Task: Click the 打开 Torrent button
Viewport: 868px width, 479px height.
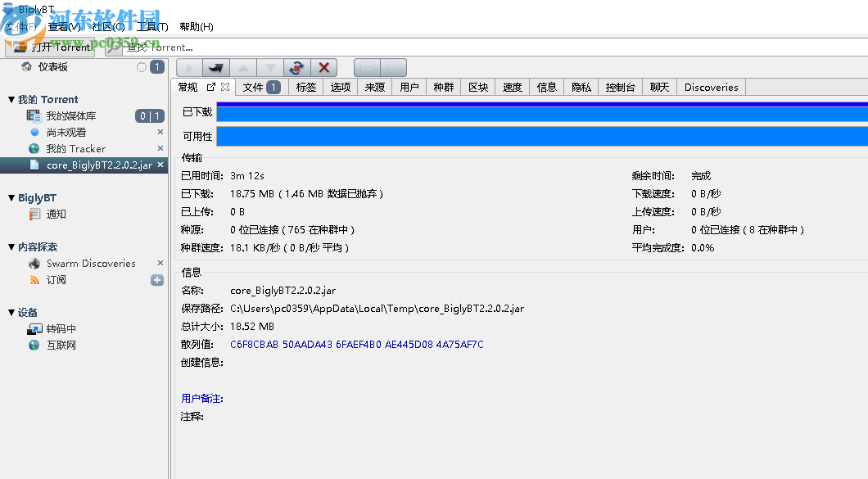Action: [49, 47]
